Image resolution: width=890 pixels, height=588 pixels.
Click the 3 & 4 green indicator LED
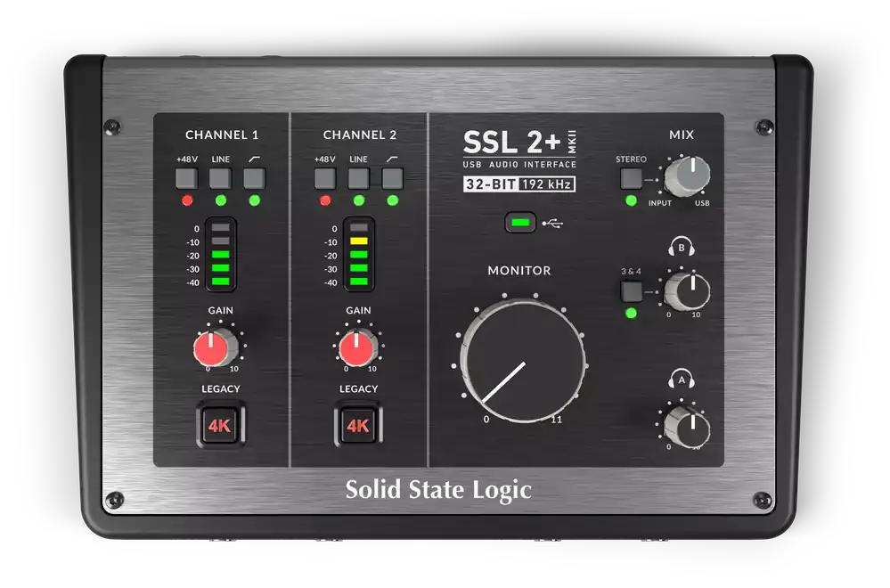[631, 314]
